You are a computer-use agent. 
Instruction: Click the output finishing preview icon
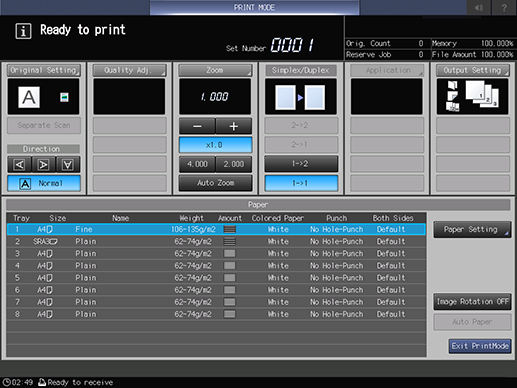[x=472, y=96]
